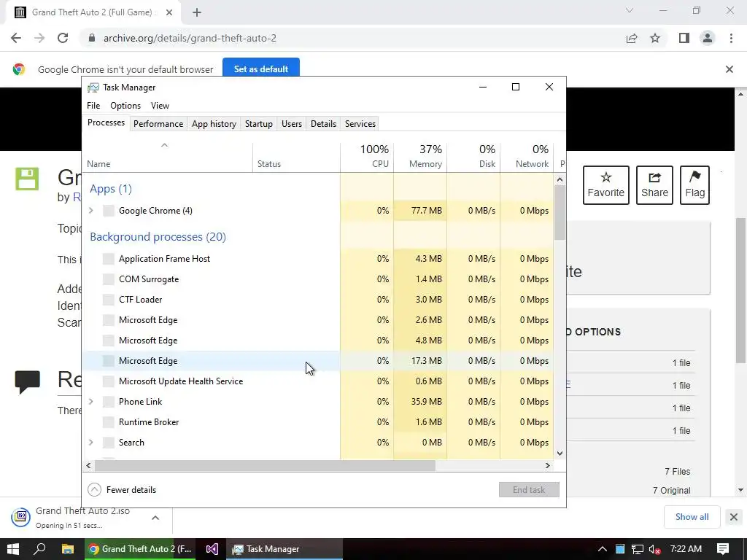Switch to Users tab
This screenshot has width=747, height=560.
292,124
